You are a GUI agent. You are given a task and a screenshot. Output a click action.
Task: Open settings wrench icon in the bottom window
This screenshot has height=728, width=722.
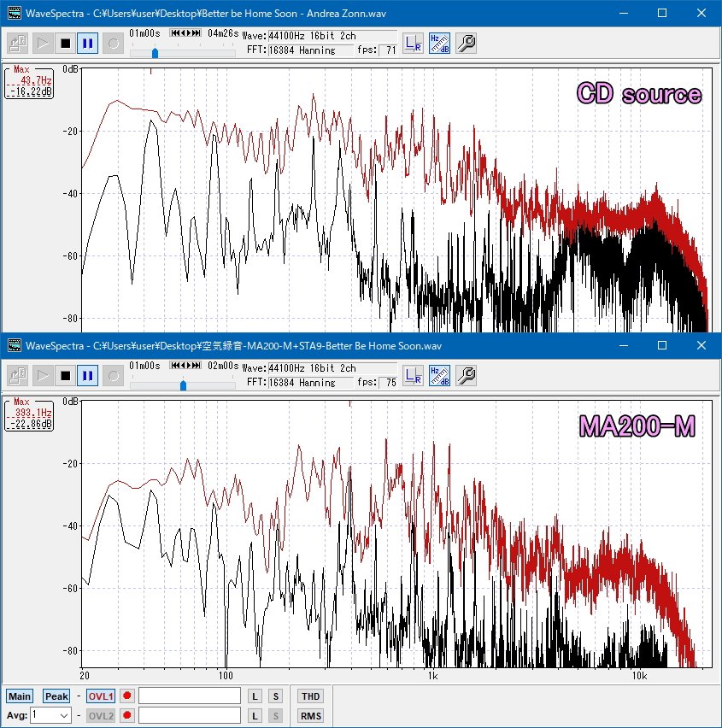point(466,375)
